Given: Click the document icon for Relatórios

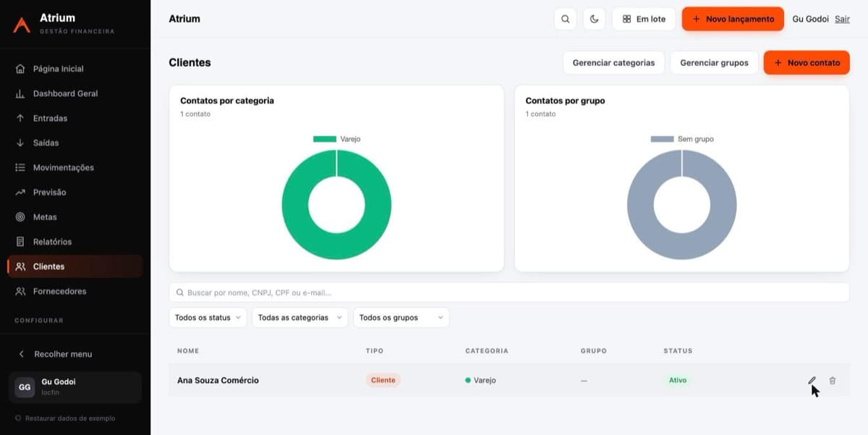Looking at the screenshot, I should coord(20,242).
